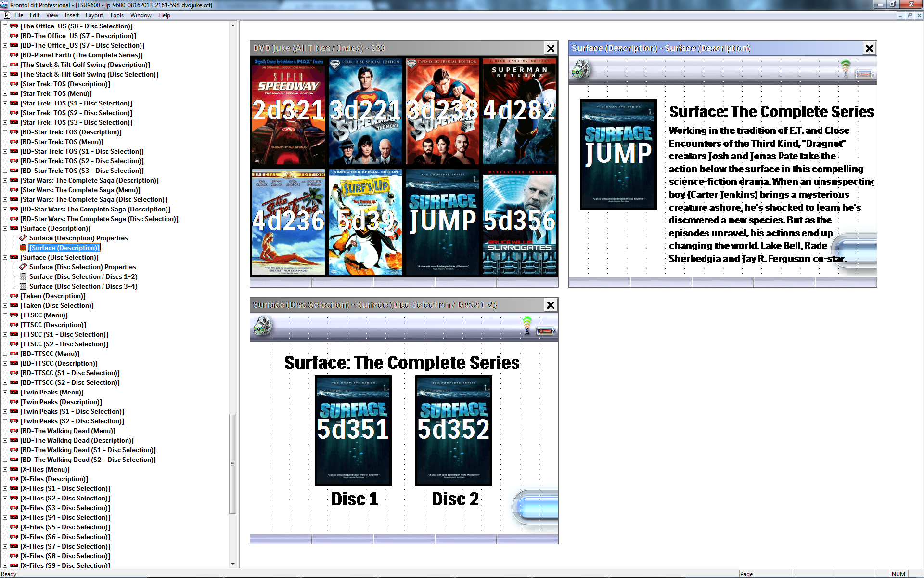Click the Surrogates 5d356 cover
This screenshot has height=578, width=924.
(519, 222)
